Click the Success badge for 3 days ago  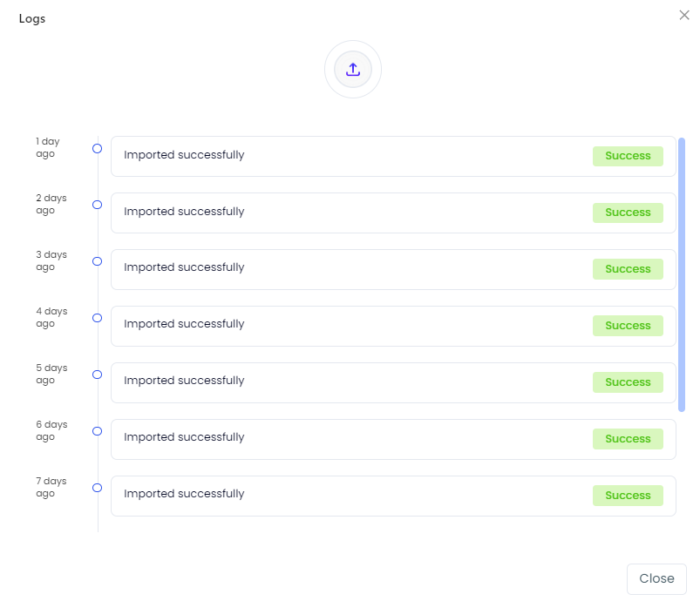point(628,269)
